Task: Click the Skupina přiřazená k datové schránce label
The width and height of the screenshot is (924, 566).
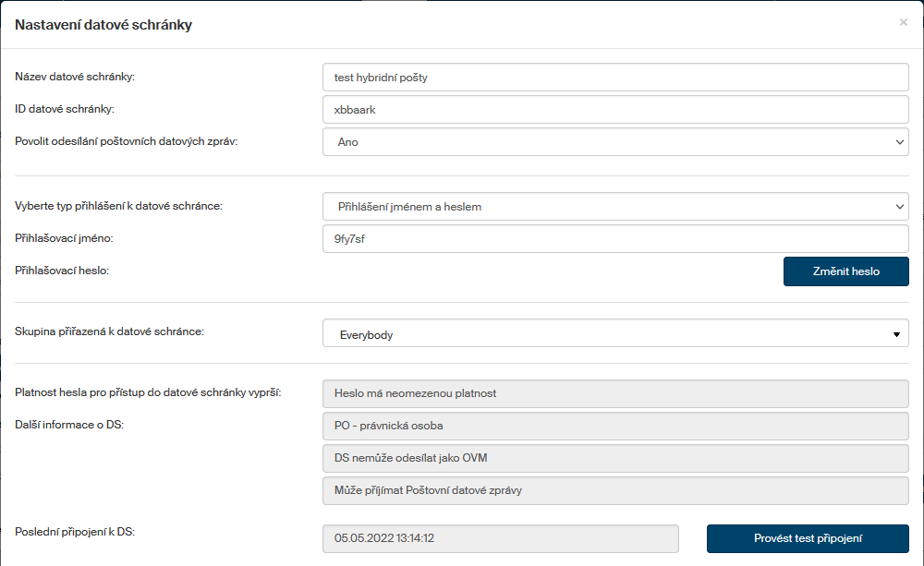Action: tap(110, 331)
